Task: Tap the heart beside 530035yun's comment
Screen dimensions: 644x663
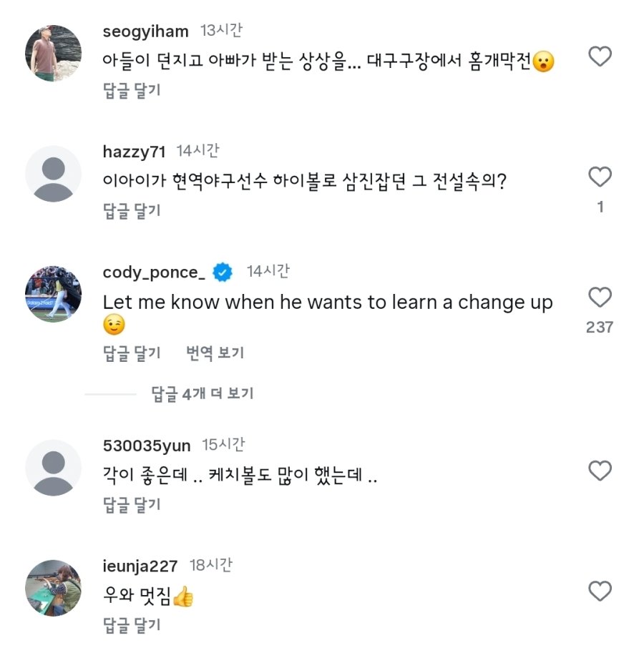Action: [600, 471]
